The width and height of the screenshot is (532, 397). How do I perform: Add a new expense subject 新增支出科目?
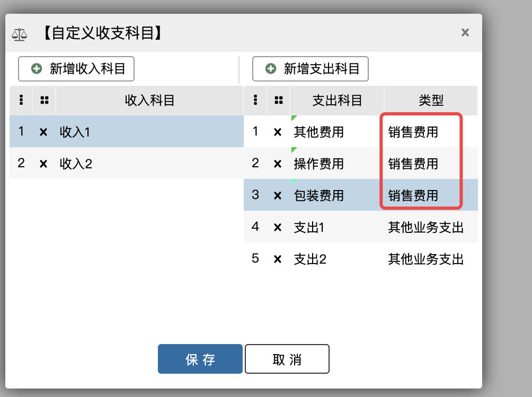(311, 69)
